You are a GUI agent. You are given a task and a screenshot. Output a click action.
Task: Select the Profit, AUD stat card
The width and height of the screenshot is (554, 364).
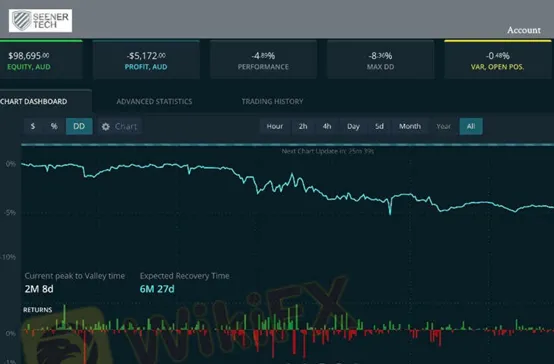(146, 59)
